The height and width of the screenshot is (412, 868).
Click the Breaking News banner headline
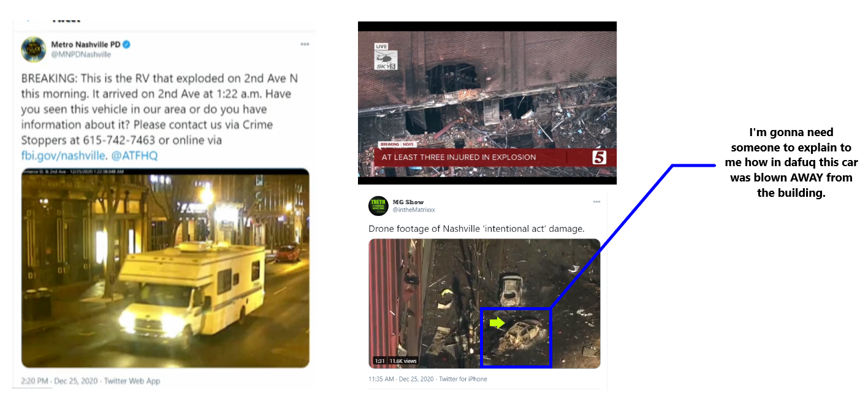point(459,157)
